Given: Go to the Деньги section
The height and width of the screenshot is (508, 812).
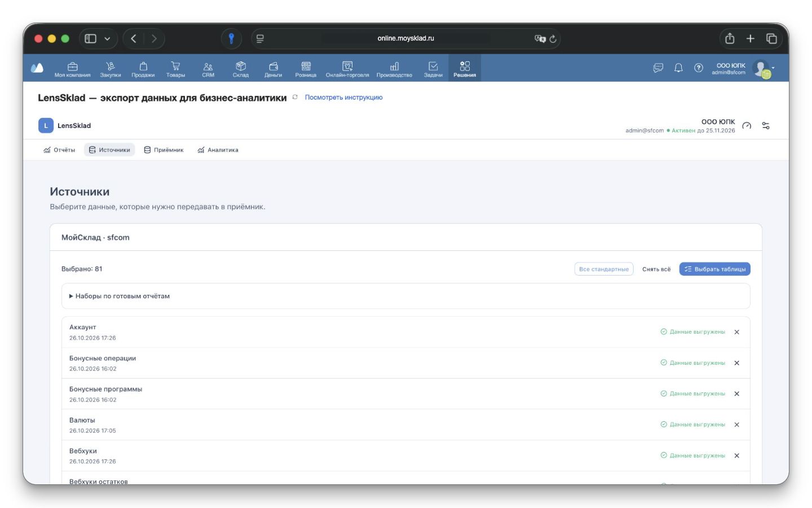Looking at the screenshot, I should point(273,69).
